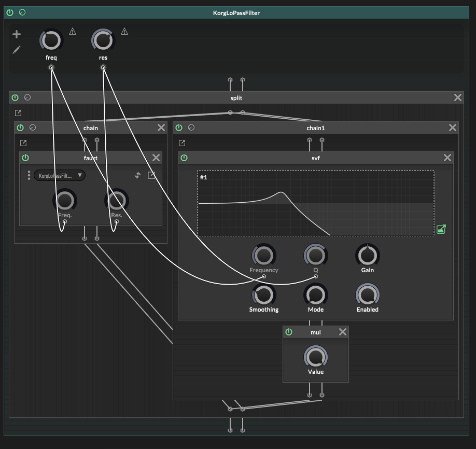Viewport: 476px width, 449px height.
Task: Add a new parameter with plus icon
Action: [x=17, y=34]
